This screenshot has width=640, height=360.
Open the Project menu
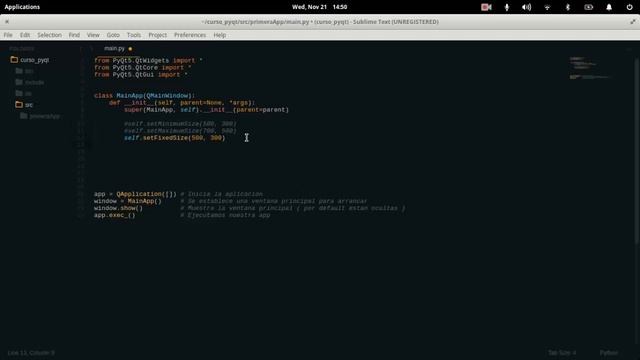pos(158,35)
